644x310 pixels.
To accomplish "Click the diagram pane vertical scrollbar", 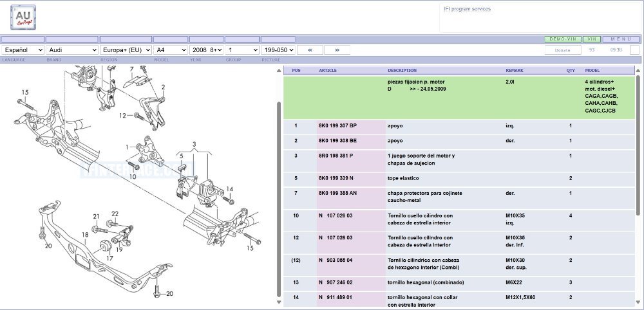I will [279, 199].
